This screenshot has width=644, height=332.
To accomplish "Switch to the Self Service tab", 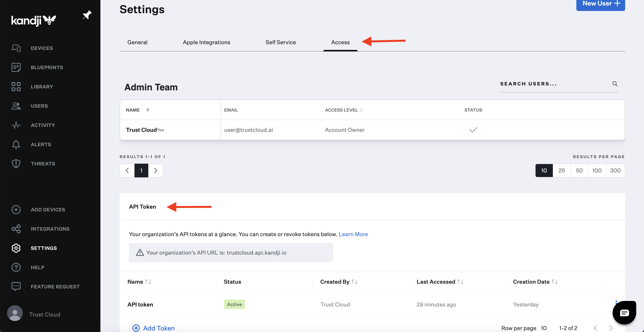I will coord(280,42).
